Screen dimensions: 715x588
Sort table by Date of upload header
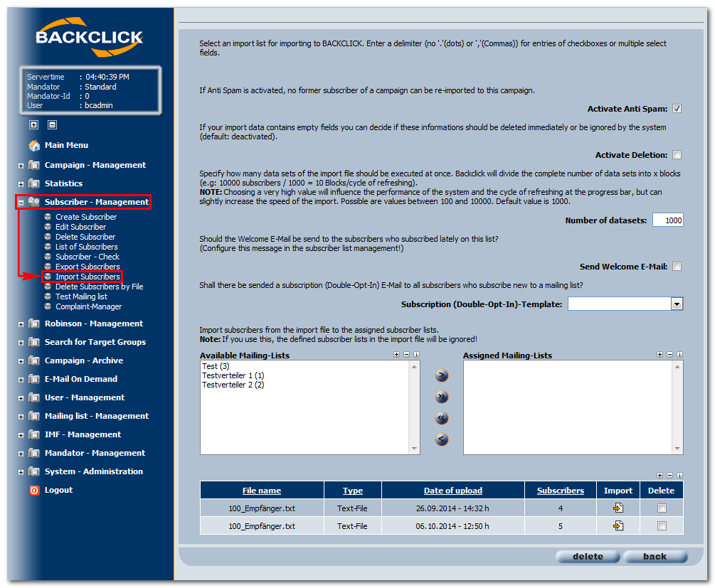452,491
